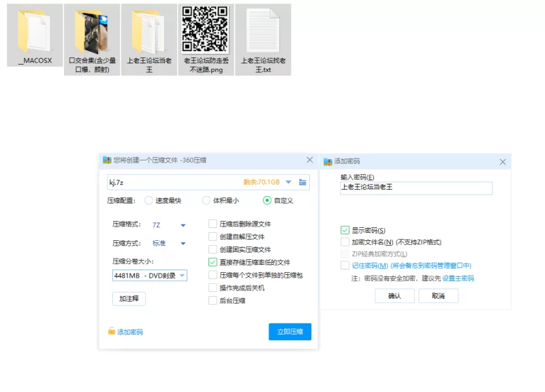
Task: Open the __MACOSX folder icon
Action: click(x=34, y=31)
